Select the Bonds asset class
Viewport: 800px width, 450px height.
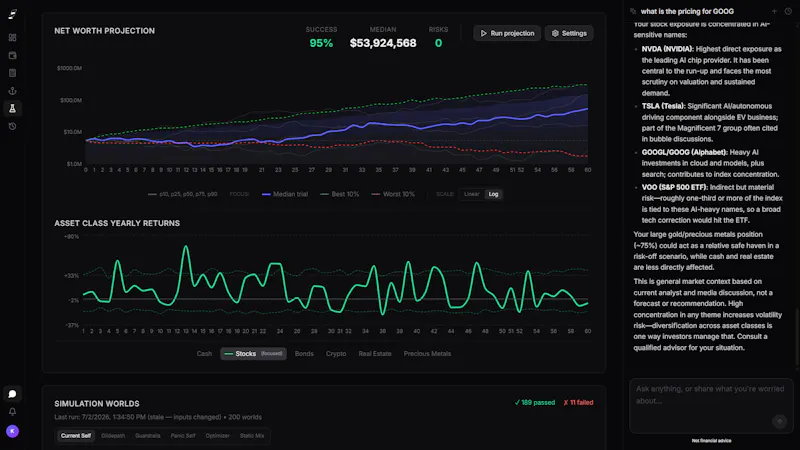tap(304, 354)
